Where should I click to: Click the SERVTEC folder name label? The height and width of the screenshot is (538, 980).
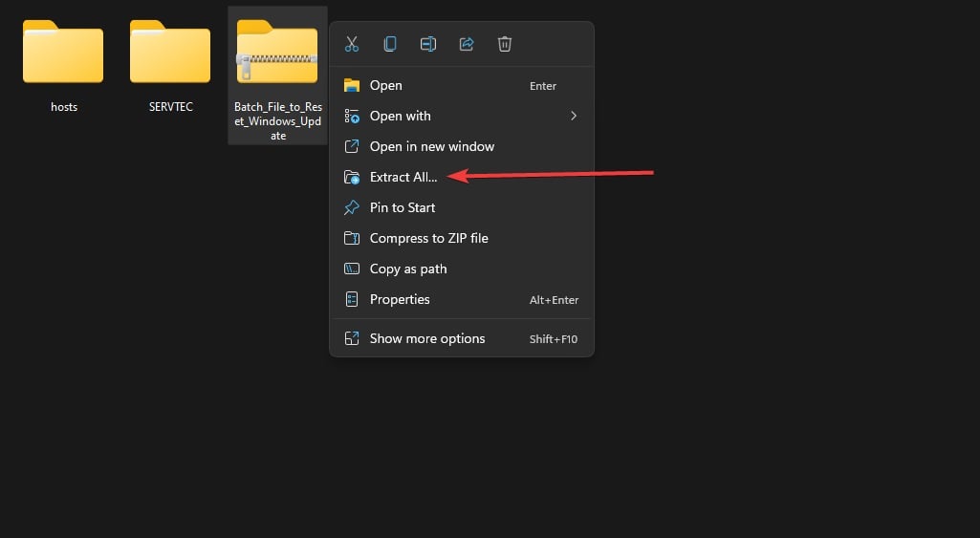click(171, 107)
